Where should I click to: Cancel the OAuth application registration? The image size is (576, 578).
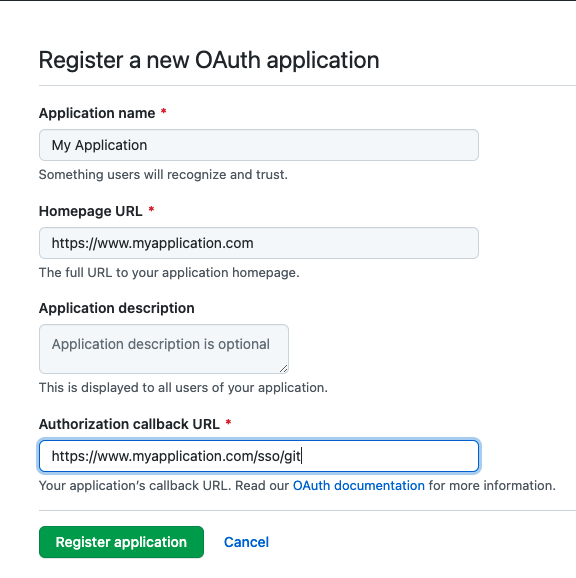tap(246, 542)
